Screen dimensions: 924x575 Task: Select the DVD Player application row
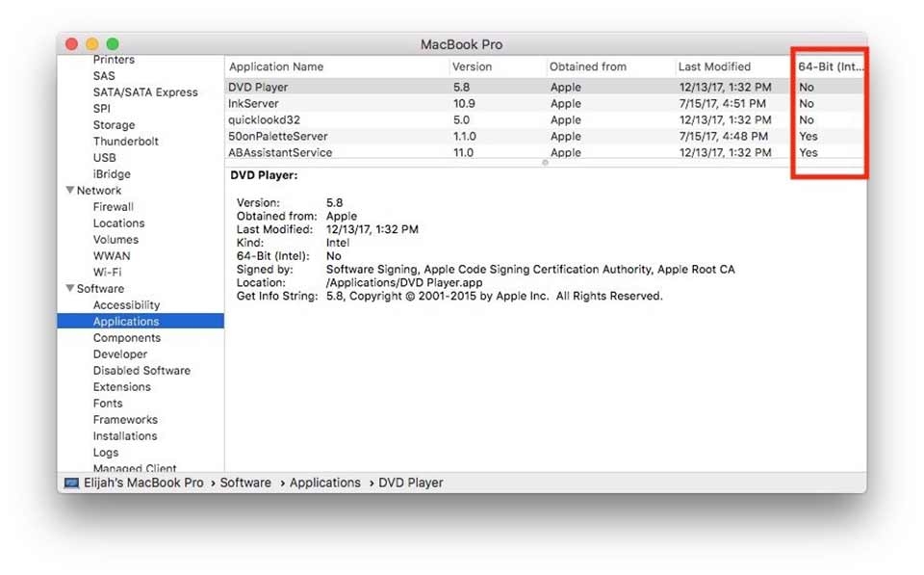(x=545, y=87)
